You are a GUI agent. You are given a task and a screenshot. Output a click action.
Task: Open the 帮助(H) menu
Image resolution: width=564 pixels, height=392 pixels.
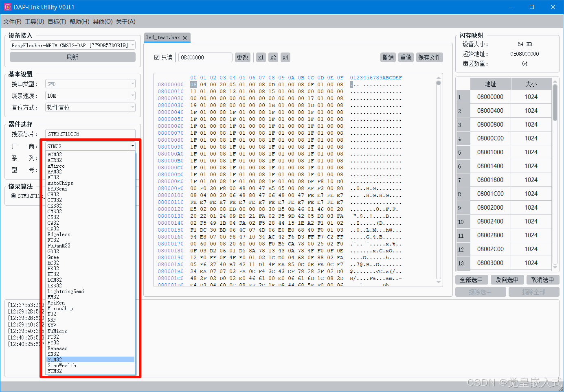click(79, 22)
